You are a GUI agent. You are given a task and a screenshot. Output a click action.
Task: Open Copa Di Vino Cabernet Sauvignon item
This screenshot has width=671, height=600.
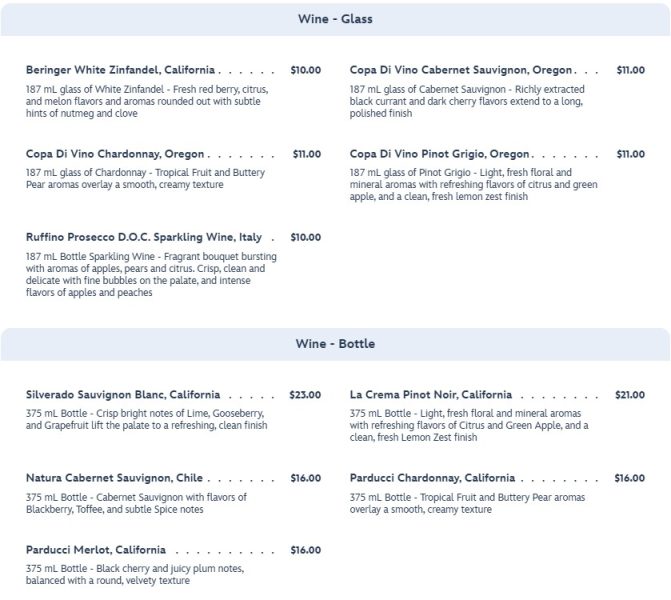point(461,70)
